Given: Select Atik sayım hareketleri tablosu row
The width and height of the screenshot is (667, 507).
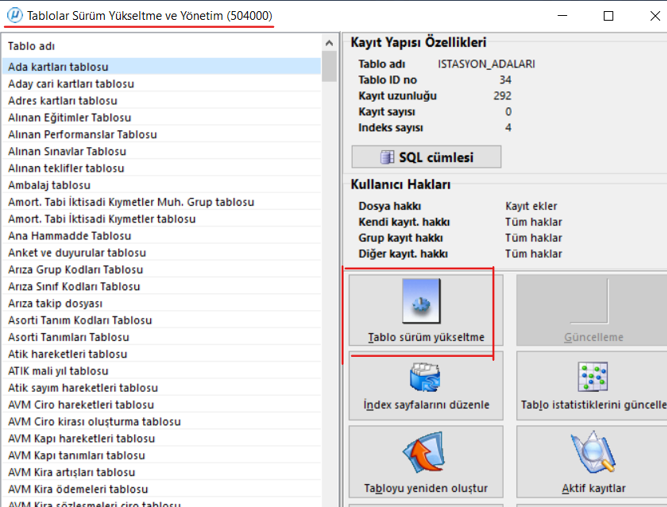Looking at the screenshot, I should click(162, 388).
